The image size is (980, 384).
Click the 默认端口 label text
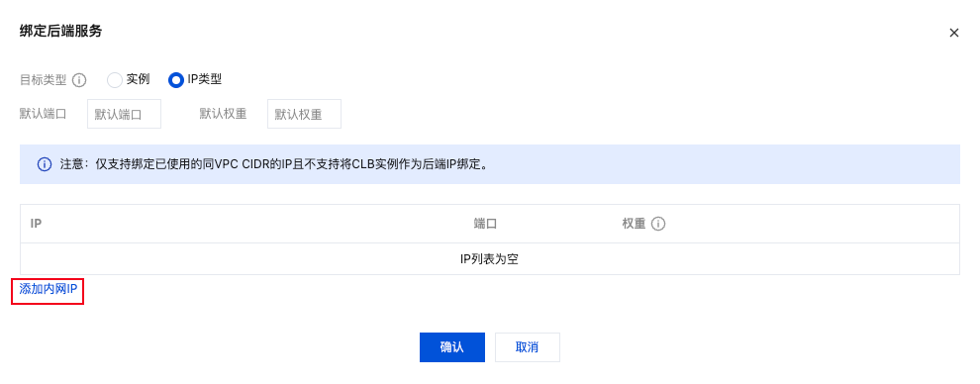pyautogui.click(x=43, y=114)
